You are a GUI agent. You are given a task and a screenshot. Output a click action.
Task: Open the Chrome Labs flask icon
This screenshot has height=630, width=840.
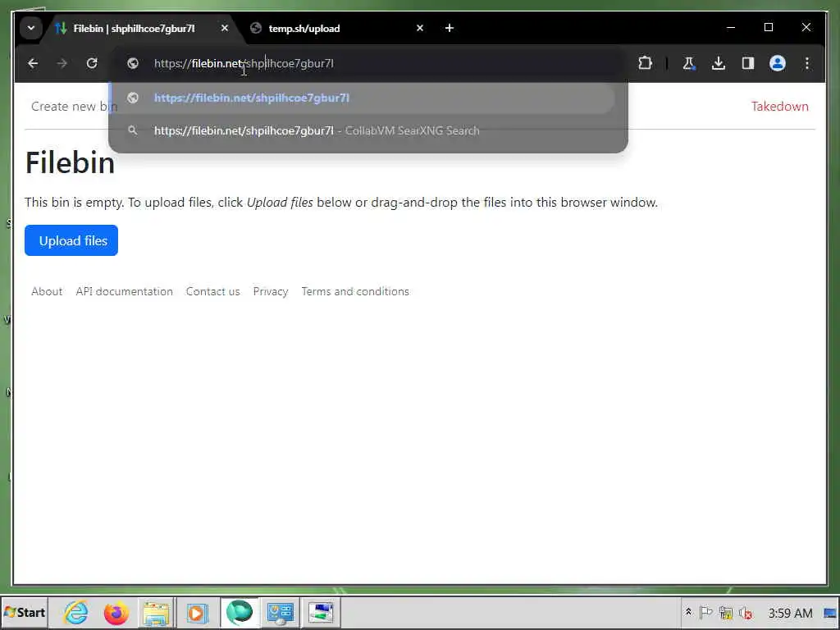click(x=688, y=63)
